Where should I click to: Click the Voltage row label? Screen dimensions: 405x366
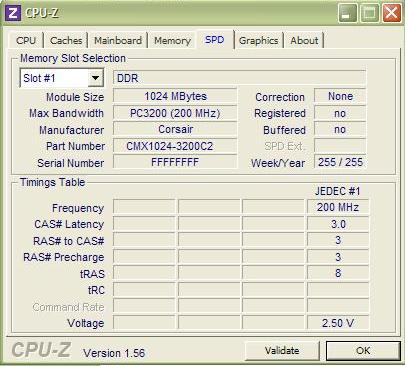point(85,323)
